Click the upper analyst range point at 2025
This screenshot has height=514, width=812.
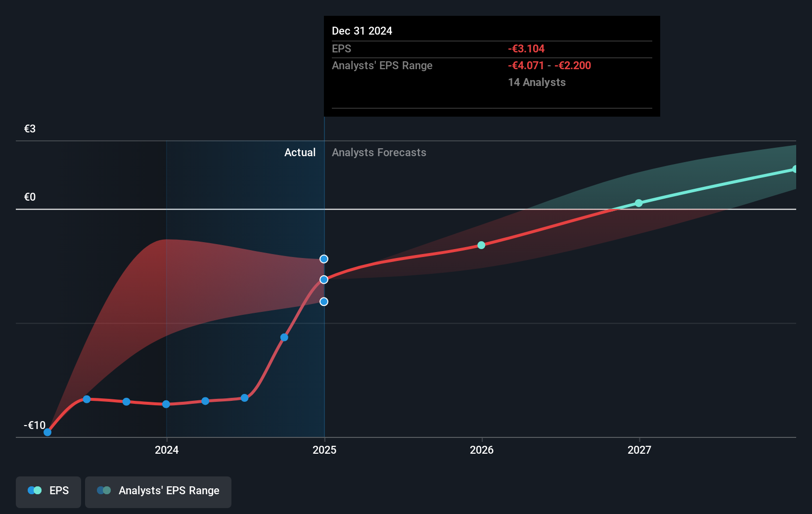click(x=324, y=259)
